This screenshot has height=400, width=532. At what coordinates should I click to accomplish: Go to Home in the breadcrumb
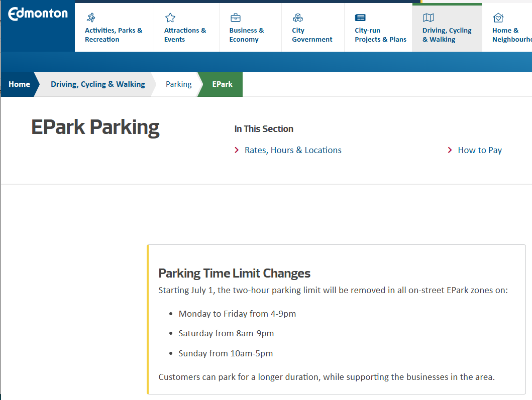[x=19, y=84]
